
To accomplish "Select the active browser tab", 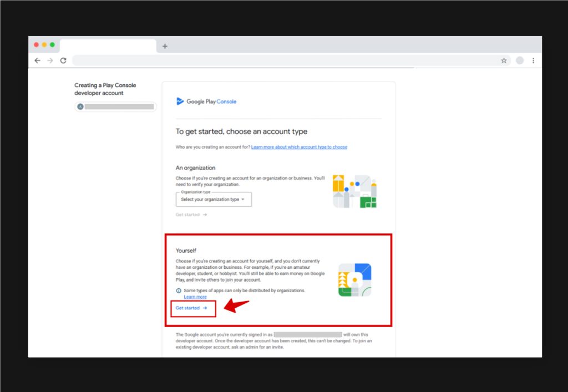I will (x=108, y=47).
